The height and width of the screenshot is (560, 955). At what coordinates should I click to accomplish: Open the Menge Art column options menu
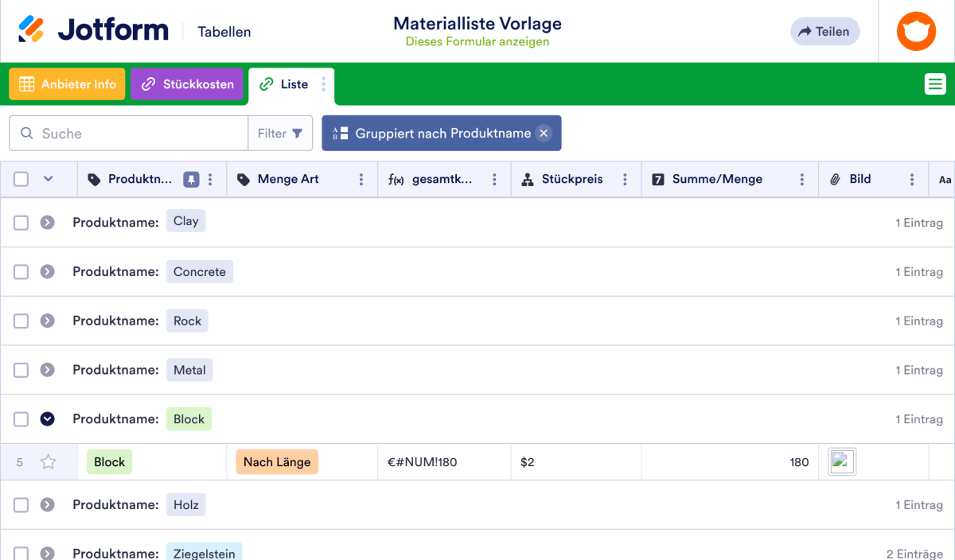tap(362, 179)
